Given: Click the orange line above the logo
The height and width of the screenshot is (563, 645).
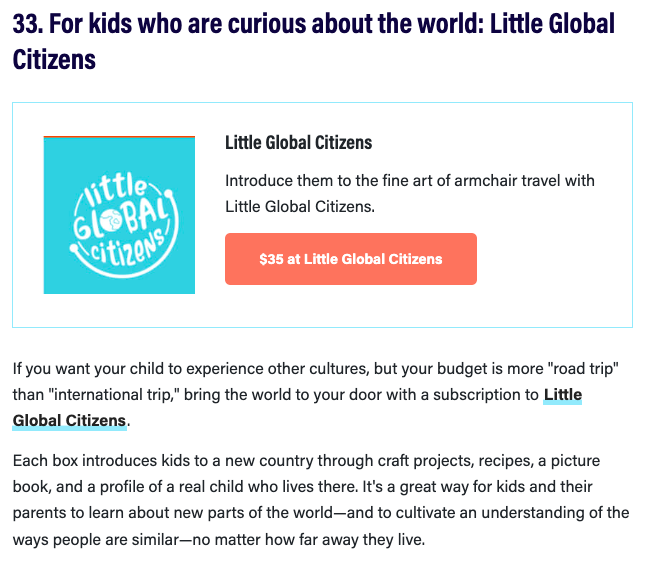Looking at the screenshot, I should [x=119, y=136].
